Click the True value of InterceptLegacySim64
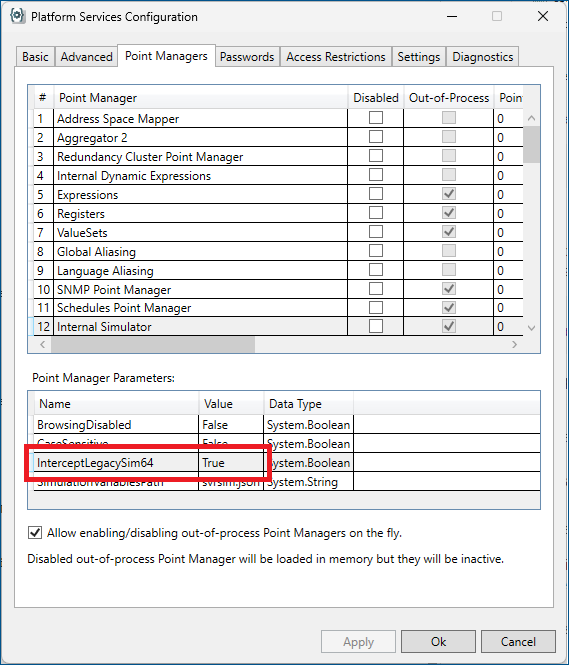569x665 pixels. 231,463
